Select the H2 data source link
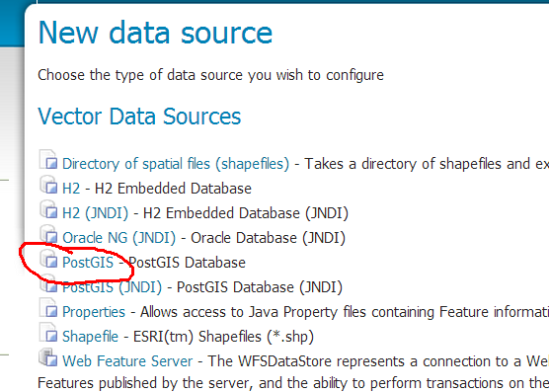Screen dimensions: 549x392 (71, 189)
